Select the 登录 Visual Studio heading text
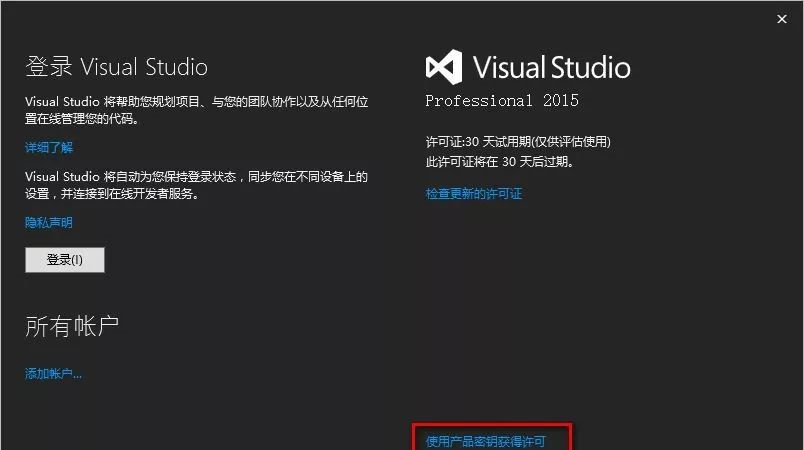Screen dimensions: 804x450 (116, 67)
